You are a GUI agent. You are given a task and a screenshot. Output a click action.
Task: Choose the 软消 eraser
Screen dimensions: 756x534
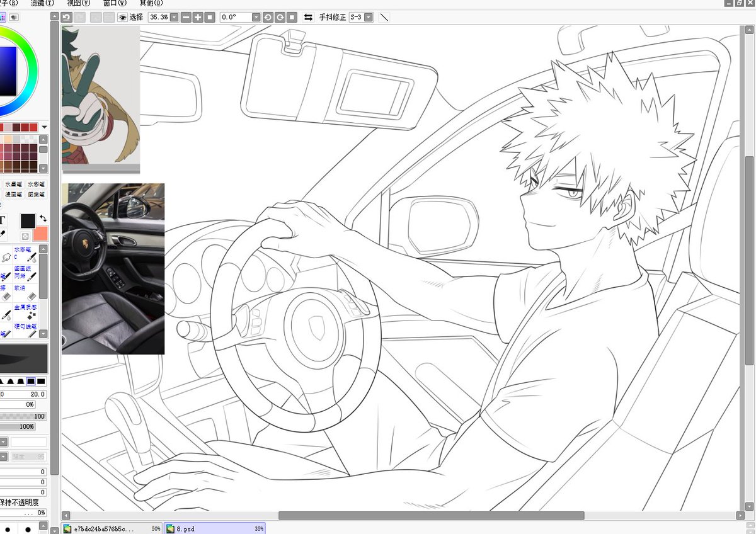25,292
